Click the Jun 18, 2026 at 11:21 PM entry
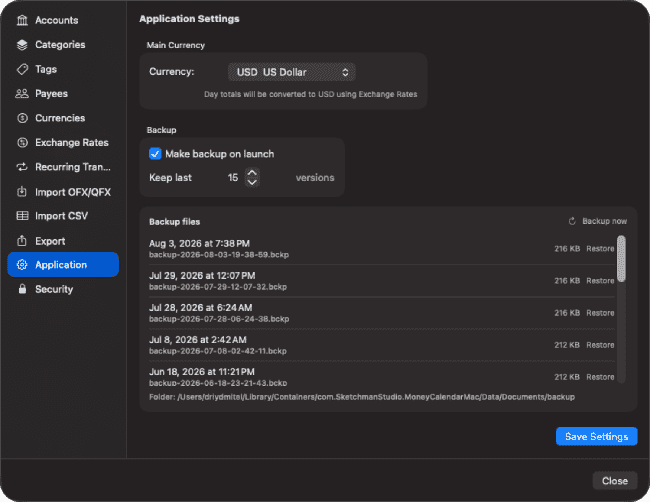Viewport: 650px width, 502px height. point(202,372)
